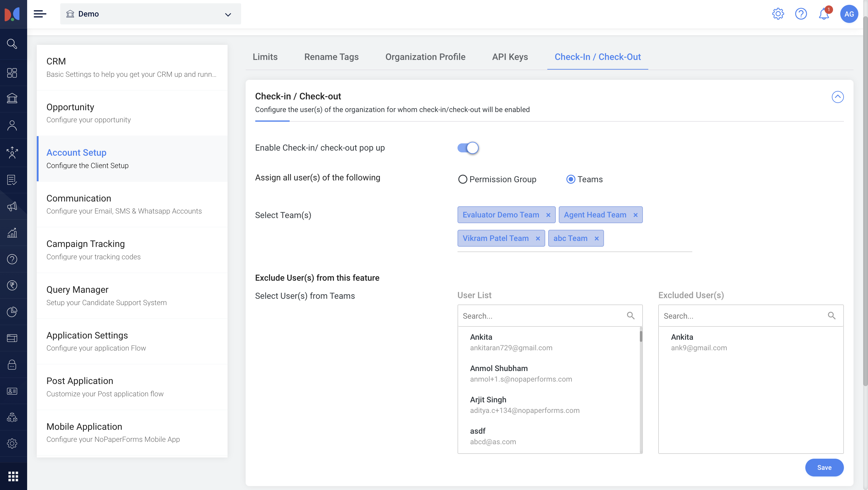The image size is (868, 490).
Task: Click the User List search field
Action: pos(550,316)
